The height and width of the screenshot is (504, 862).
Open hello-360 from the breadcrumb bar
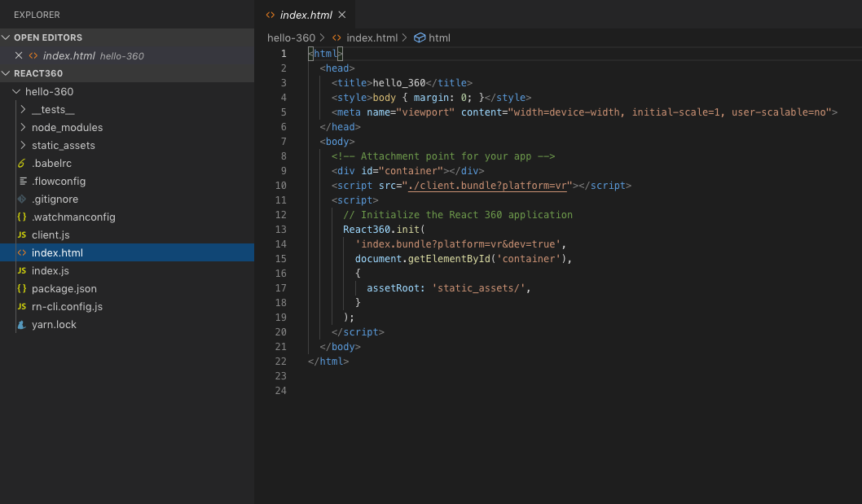click(292, 37)
